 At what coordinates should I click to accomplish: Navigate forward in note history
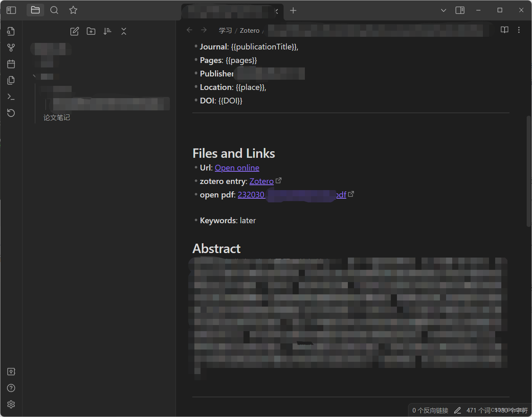[204, 30]
